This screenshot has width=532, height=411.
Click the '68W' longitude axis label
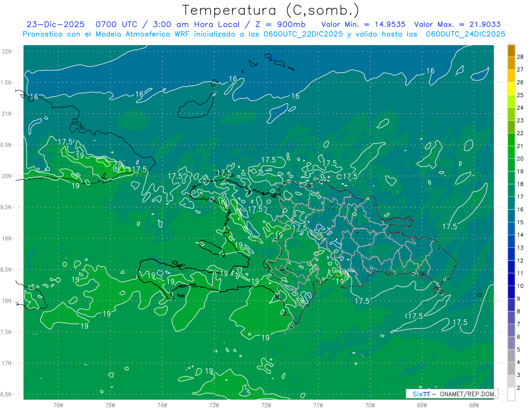pyautogui.click(x=474, y=405)
